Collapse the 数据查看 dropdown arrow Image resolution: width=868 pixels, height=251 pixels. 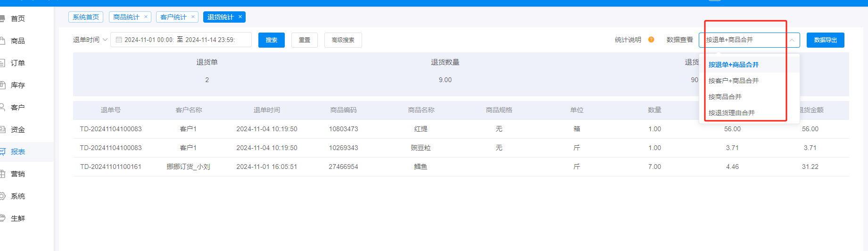coord(792,40)
